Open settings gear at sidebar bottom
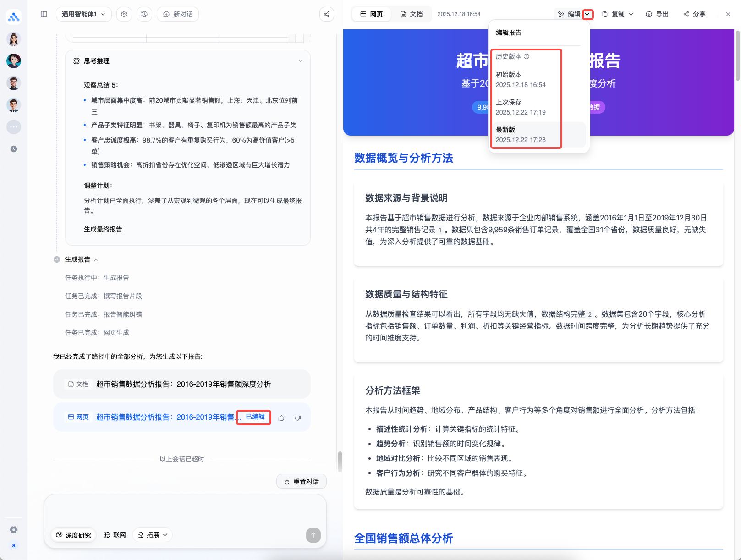The width and height of the screenshot is (741, 560). tap(14, 530)
